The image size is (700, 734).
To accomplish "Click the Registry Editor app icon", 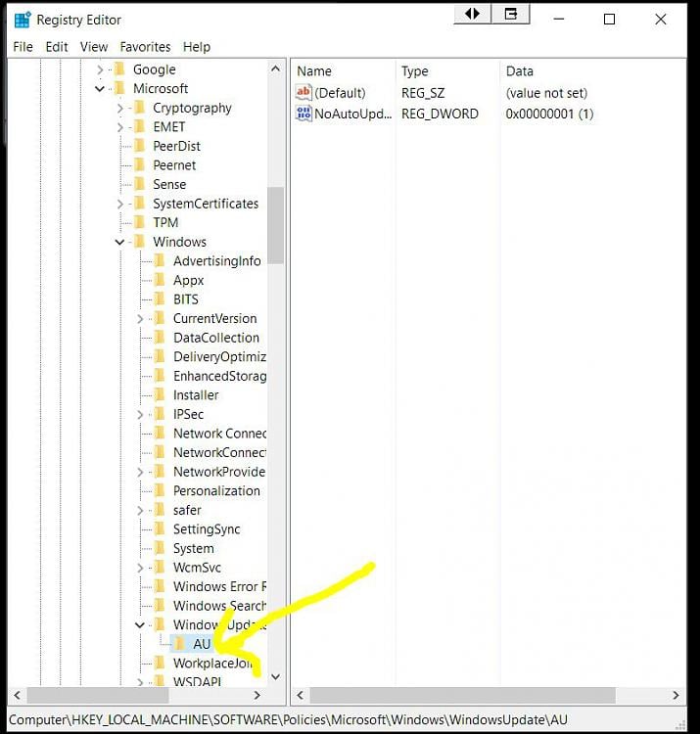I will click(x=22, y=21).
